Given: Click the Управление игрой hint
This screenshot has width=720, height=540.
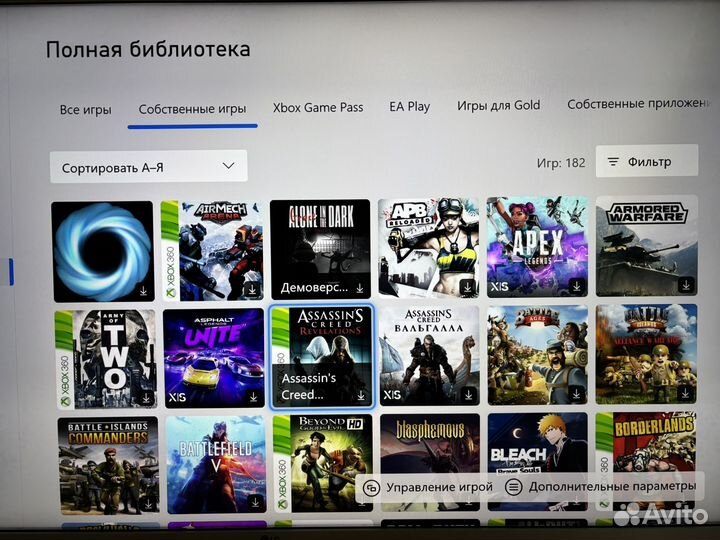Looking at the screenshot, I should tap(428, 487).
